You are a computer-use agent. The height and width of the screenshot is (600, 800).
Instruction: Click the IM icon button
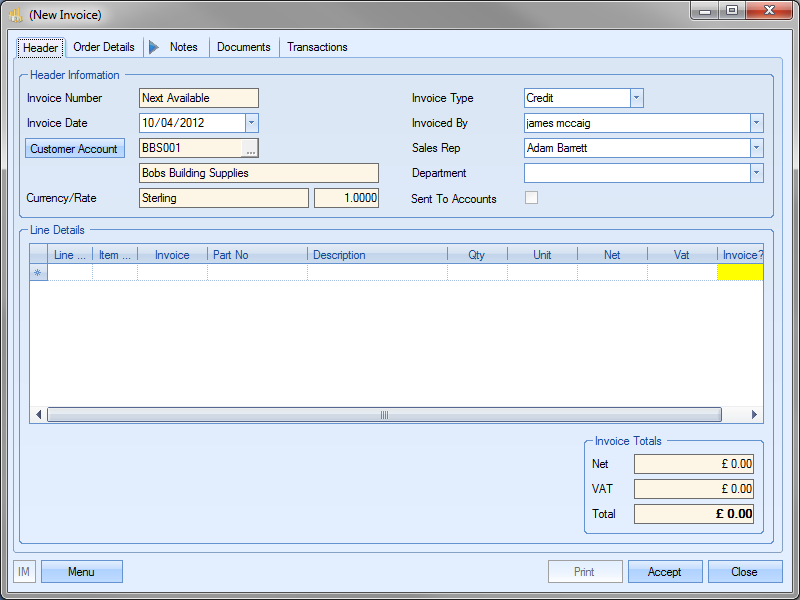point(25,572)
